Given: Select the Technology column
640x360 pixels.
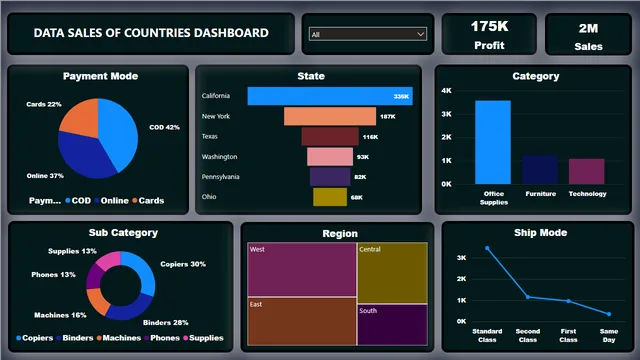Looking at the screenshot, I should 587,171.
